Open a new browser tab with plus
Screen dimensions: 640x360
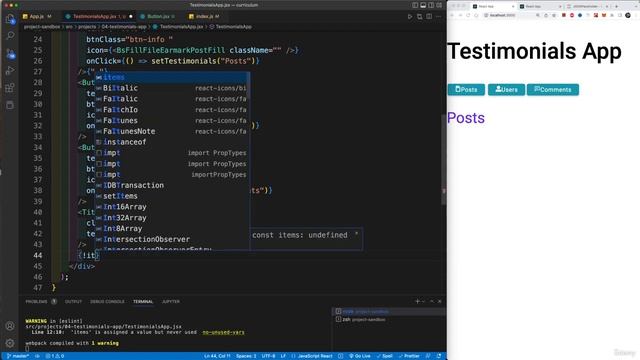pyautogui.click(x=616, y=6)
